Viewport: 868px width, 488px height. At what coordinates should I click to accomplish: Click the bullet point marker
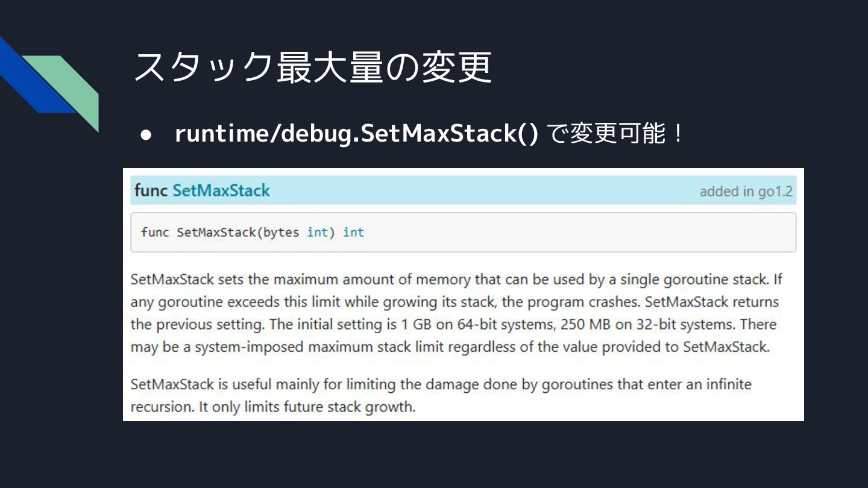[145, 135]
